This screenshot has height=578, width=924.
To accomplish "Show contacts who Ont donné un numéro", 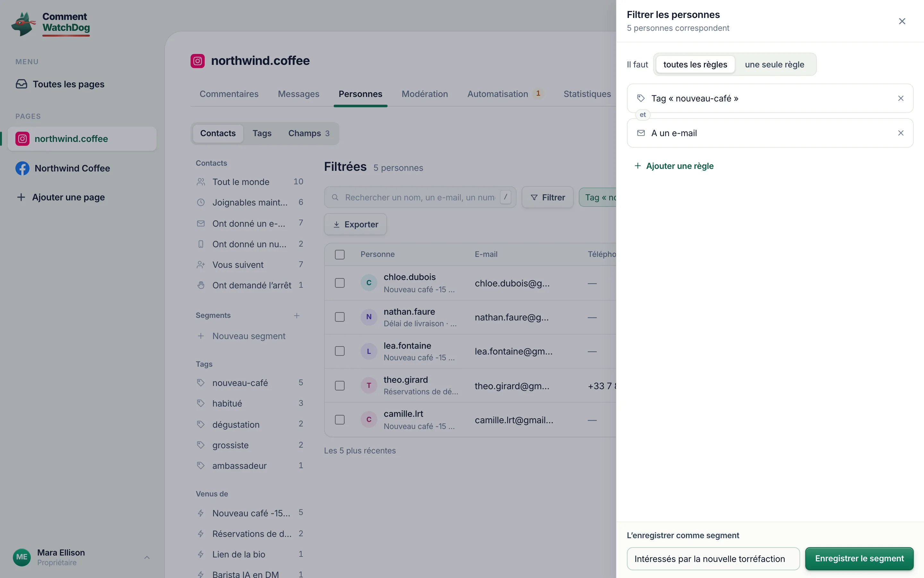I will [x=250, y=244].
